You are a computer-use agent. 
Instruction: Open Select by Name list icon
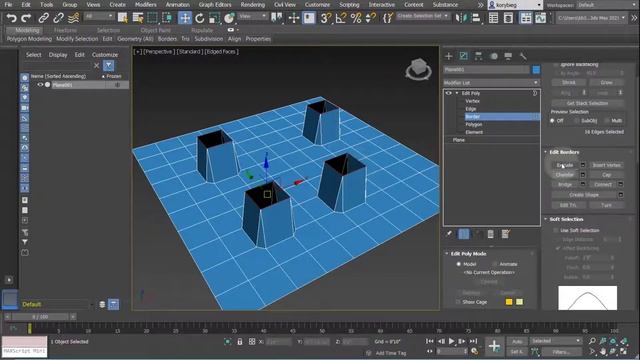138,18
